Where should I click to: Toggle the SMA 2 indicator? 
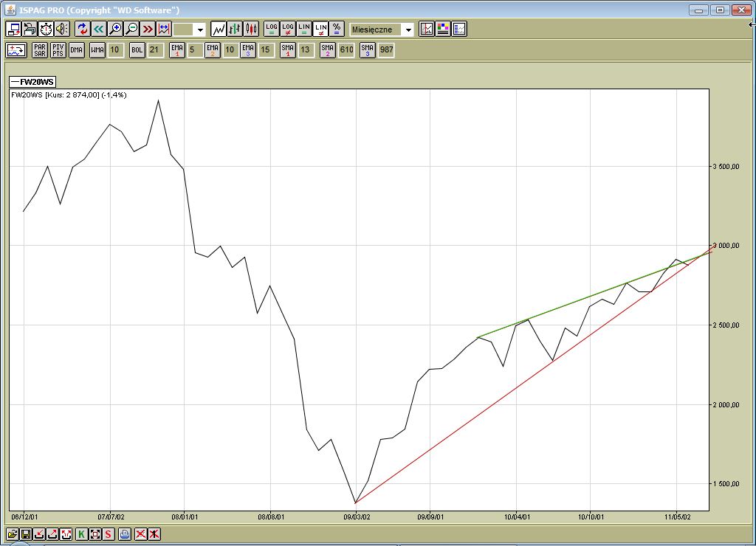(x=327, y=50)
